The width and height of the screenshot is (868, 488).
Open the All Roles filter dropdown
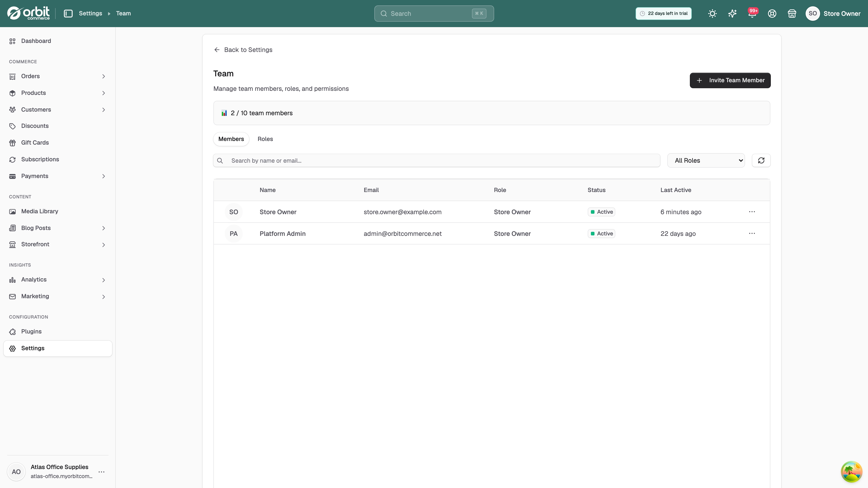pos(706,160)
